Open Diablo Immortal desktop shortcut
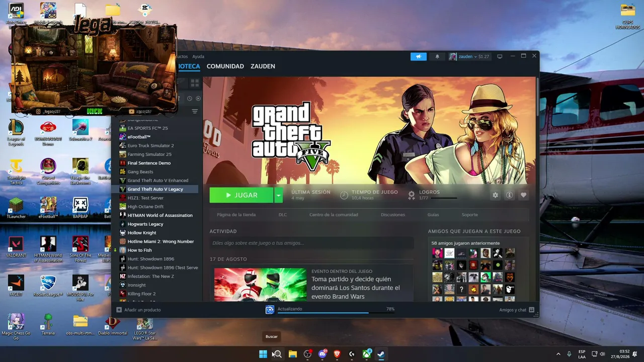The width and height of the screenshot is (644, 362). pyautogui.click(x=112, y=325)
